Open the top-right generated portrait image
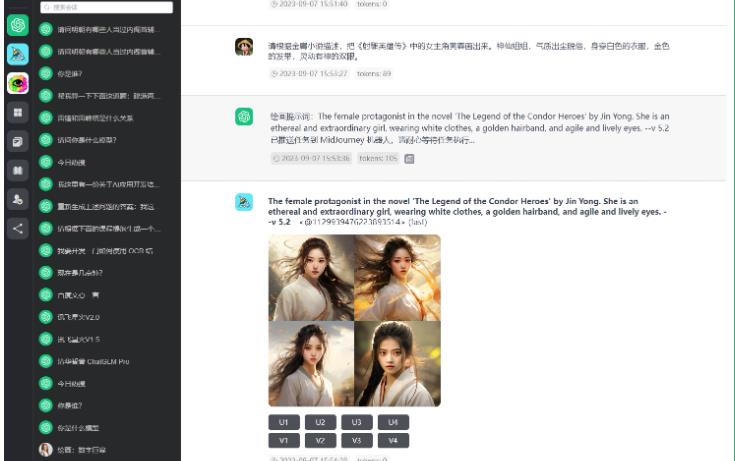 [398, 278]
